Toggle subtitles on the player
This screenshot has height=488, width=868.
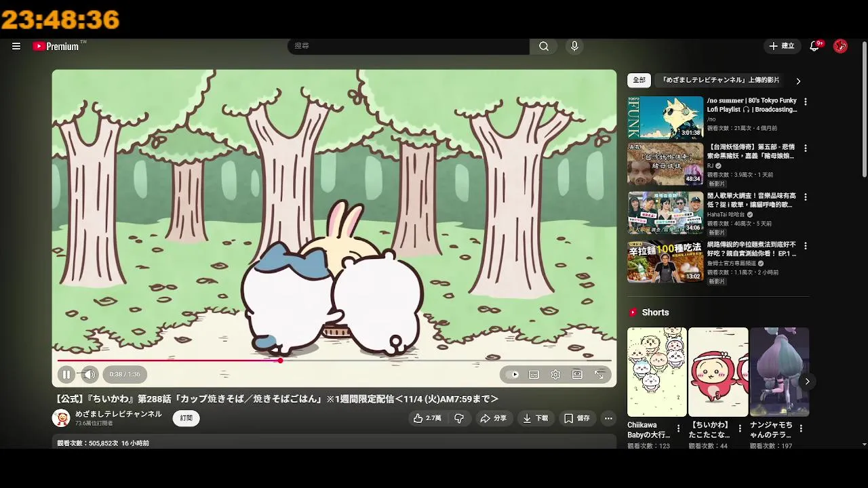534,374
